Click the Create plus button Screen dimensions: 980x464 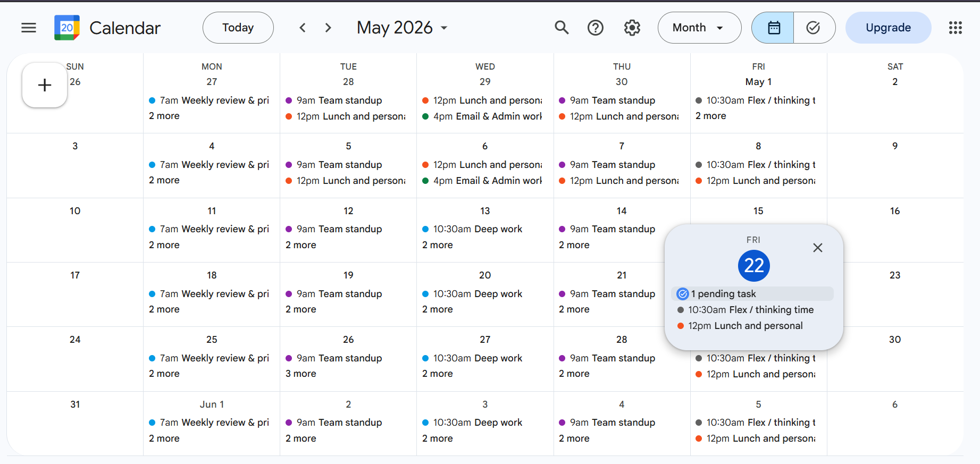click(x=45, y=85)
